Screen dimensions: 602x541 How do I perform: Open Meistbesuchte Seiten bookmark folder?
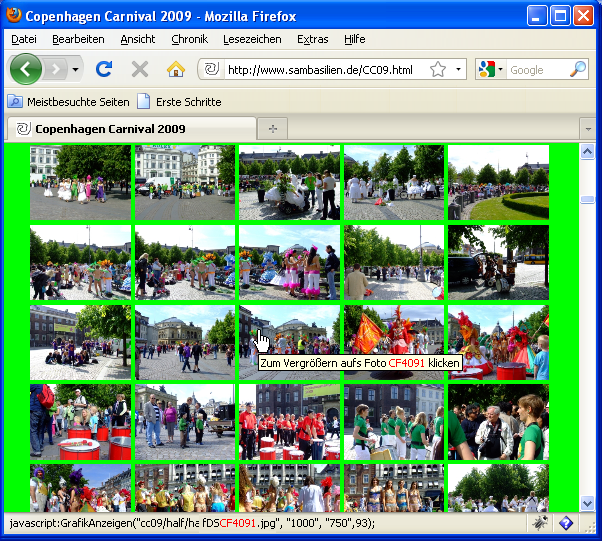tap(68, 102)
